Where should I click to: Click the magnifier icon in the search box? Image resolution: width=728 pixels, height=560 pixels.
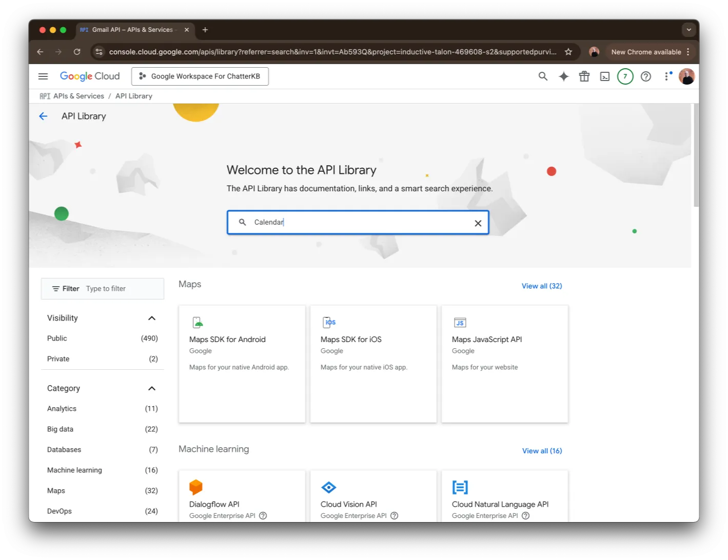click(x=243, y=222)
